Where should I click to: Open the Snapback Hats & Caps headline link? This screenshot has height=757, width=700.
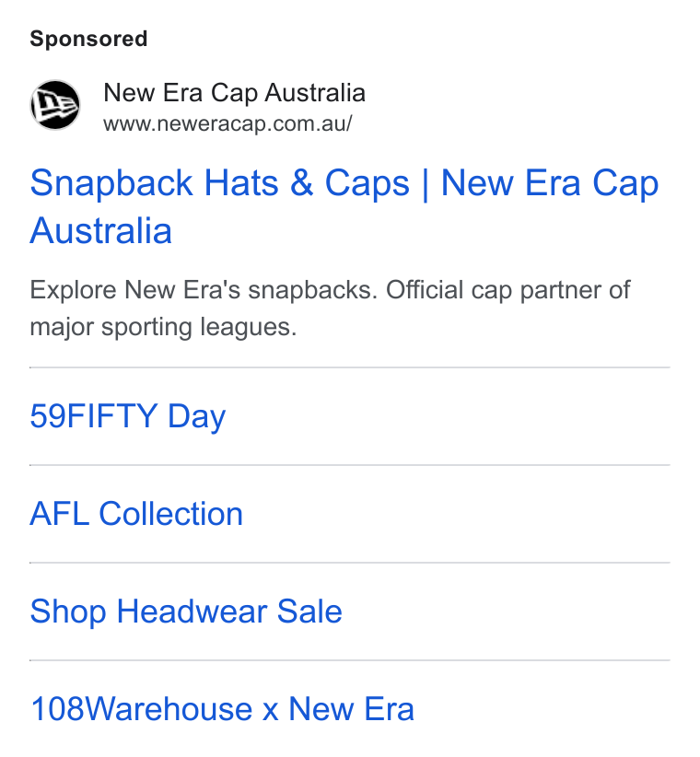(x=344, y=206)
